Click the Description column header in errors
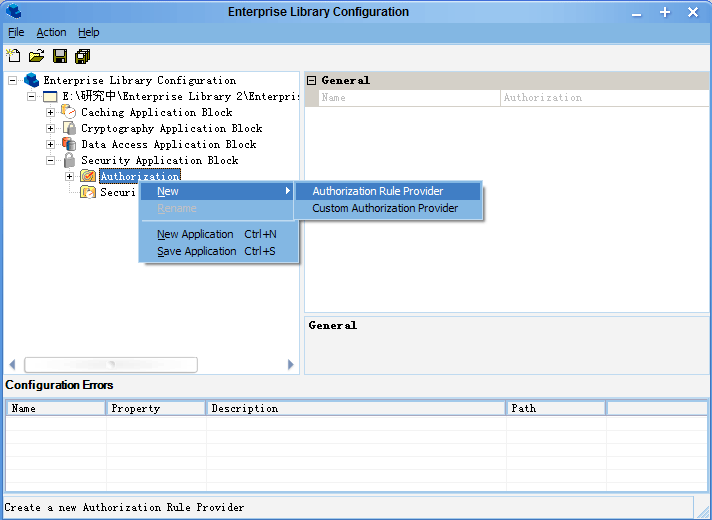This screenshot has height=520, width=712. tap(356, 408)
